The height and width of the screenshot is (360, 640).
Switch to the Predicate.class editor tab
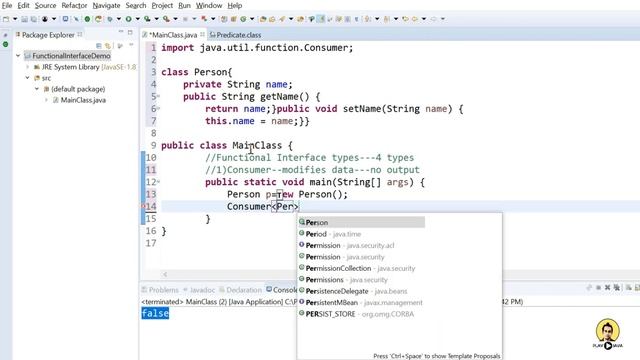pos(235,35)
